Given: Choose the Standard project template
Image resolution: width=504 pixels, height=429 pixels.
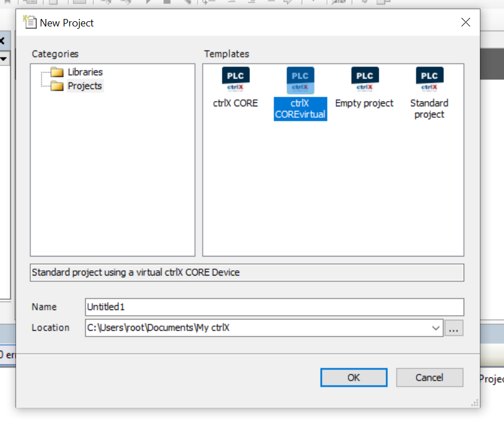Looking at the screenshot, I should (429, 93).
